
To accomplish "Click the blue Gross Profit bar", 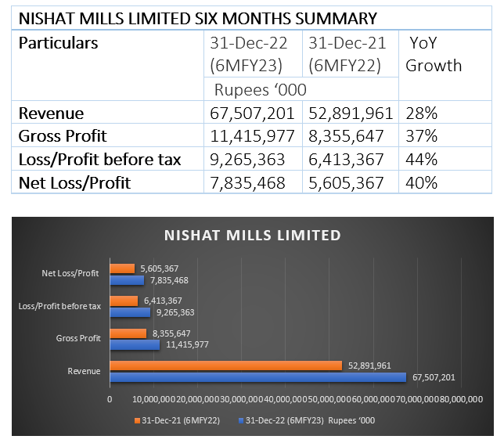I will (x=135, y=345).
